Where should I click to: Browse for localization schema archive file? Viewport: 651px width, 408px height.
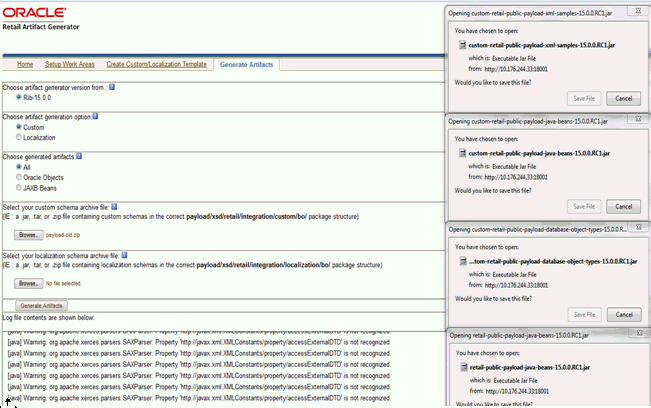(28, 283)
